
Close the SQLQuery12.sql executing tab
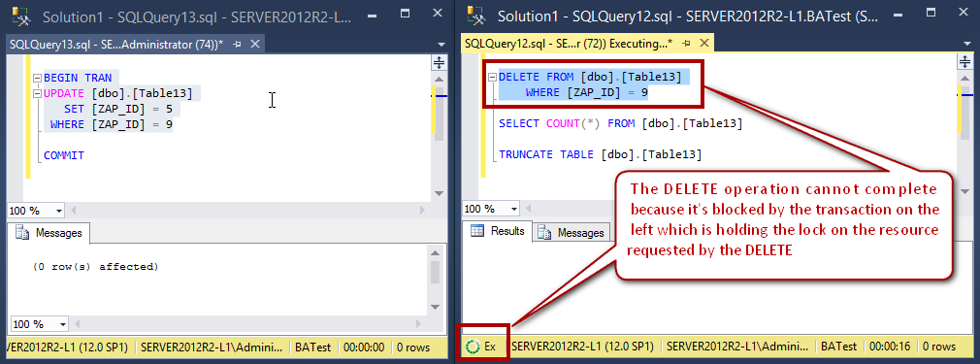pos(704,44)
